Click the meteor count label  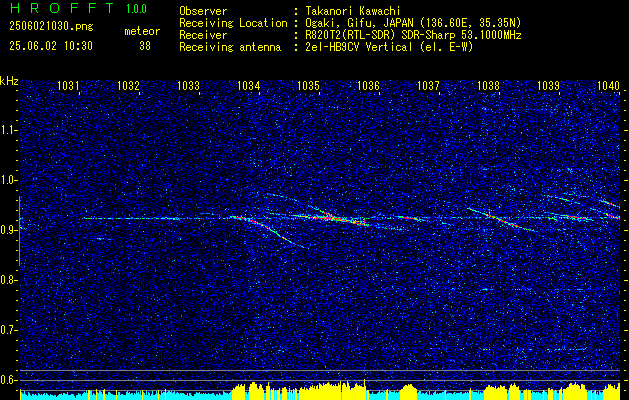coord(142,31)
